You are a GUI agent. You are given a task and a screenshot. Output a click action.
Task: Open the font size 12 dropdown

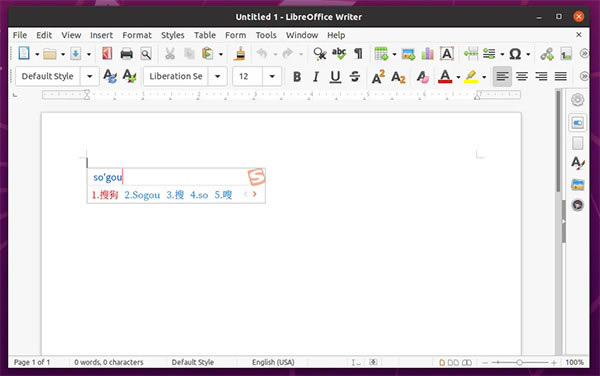tap(272, 77)
